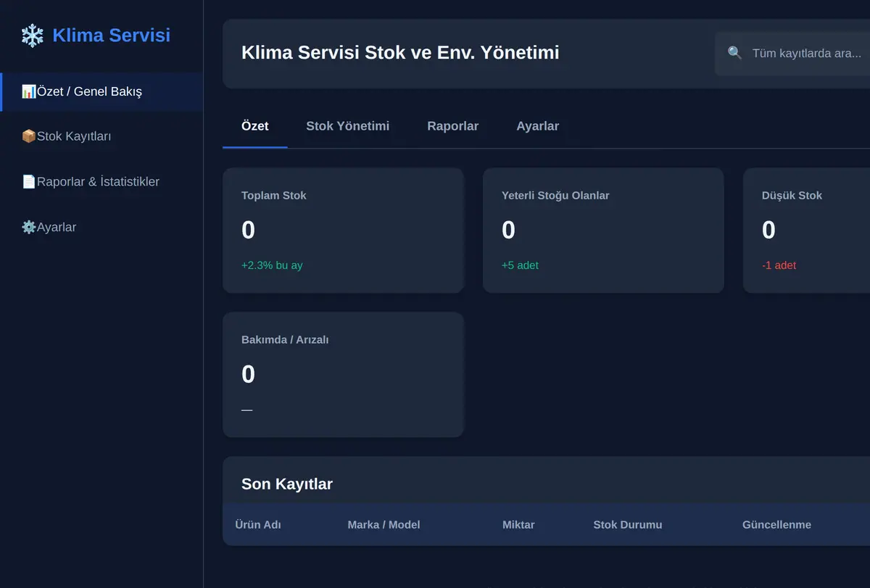Click the magnifier search icon
This screenshot has width=870, height=588.
point(735,53)
